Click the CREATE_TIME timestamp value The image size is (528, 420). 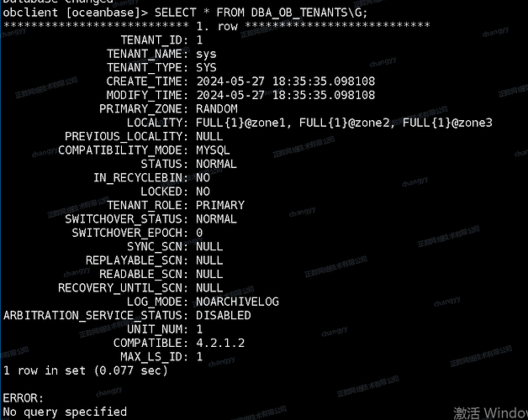(x=285, y=81)
